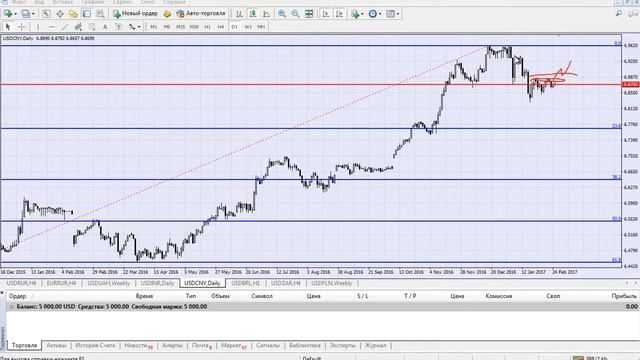Select the text label T tool
640x360 pixels.
coord(118,27)
